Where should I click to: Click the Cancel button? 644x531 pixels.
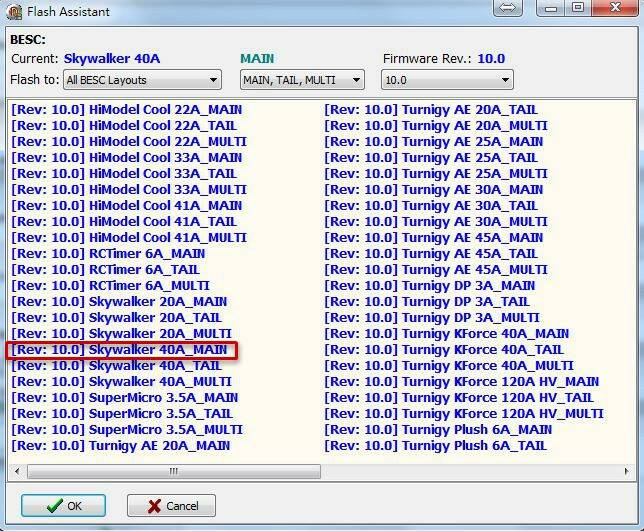point(171,506)
